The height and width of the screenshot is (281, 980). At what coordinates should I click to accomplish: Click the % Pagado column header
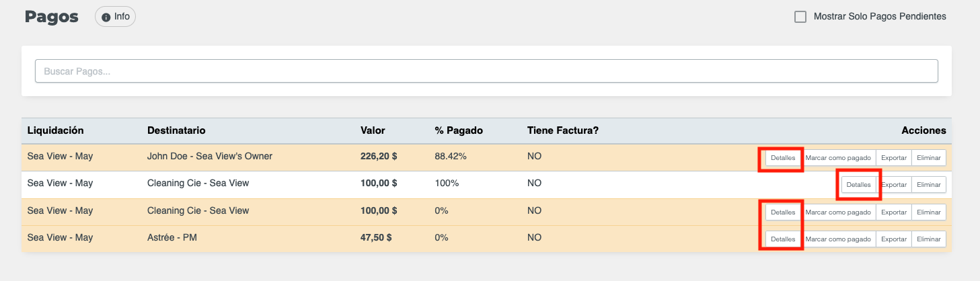tap(459, 130)
